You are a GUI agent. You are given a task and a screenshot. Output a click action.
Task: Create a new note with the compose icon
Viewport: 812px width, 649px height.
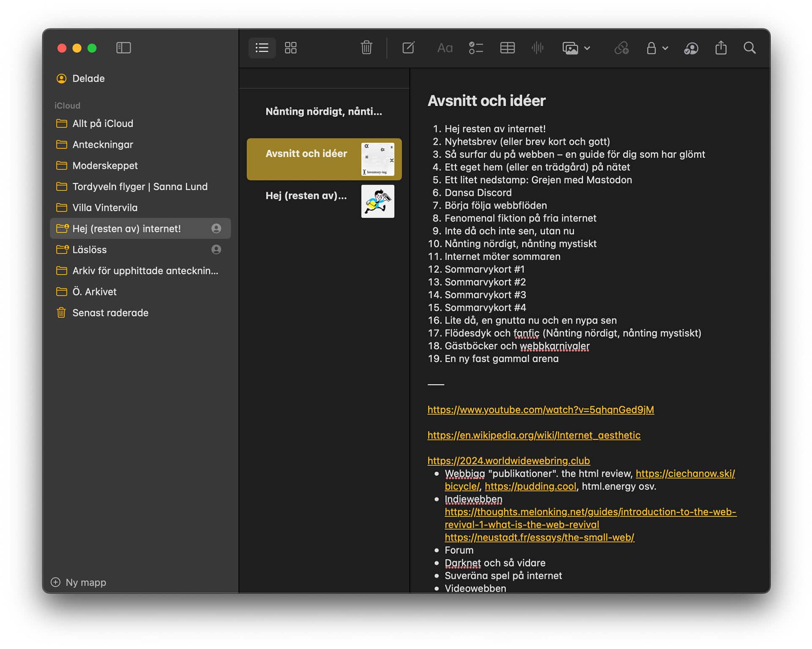coord(408,48)
